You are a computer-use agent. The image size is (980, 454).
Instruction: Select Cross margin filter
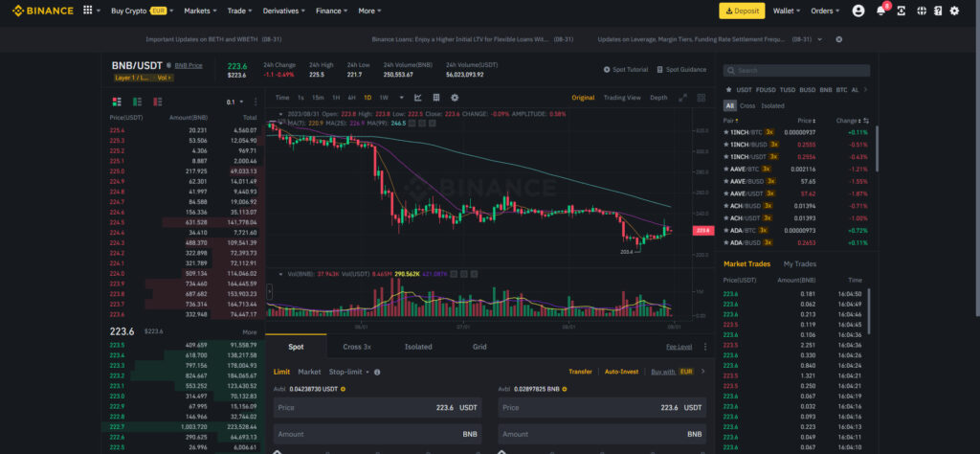(x=747, y=105)
